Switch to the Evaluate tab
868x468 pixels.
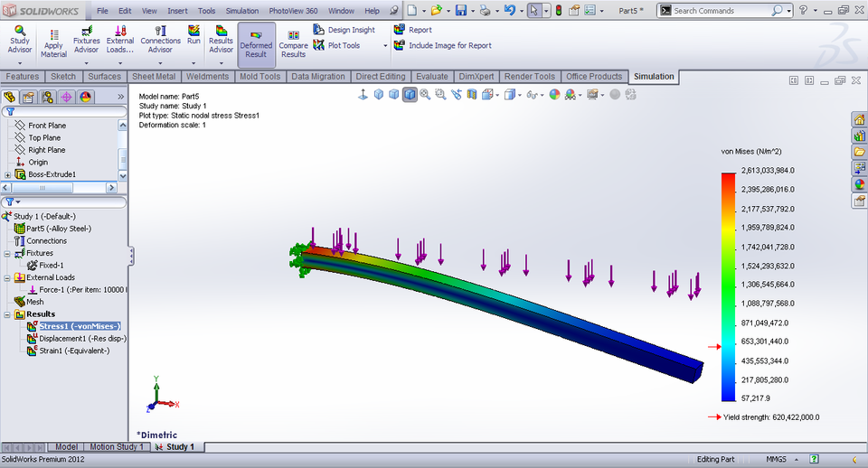click(432, 76)
